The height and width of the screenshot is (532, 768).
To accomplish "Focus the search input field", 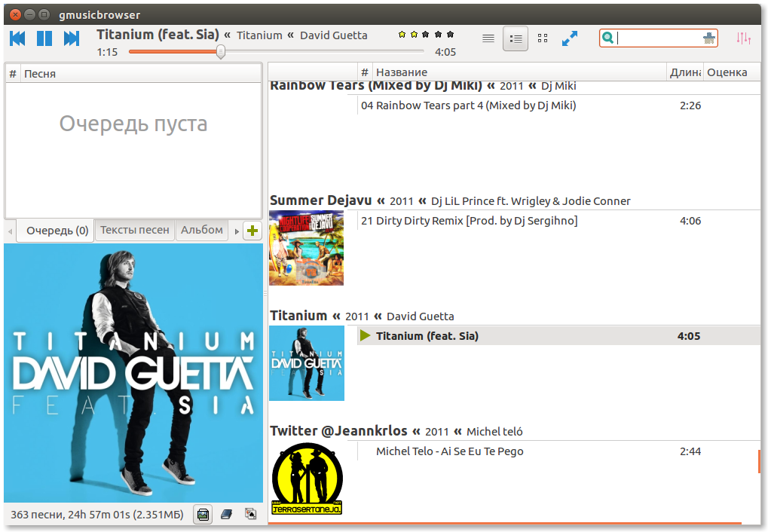I will 659,38.
